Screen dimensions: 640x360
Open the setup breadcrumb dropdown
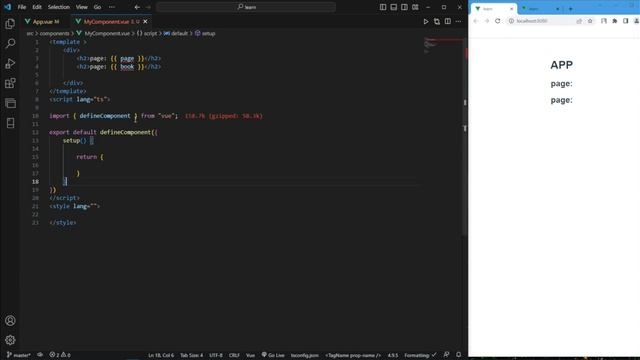pyautogui.click(x=205, y=33)
